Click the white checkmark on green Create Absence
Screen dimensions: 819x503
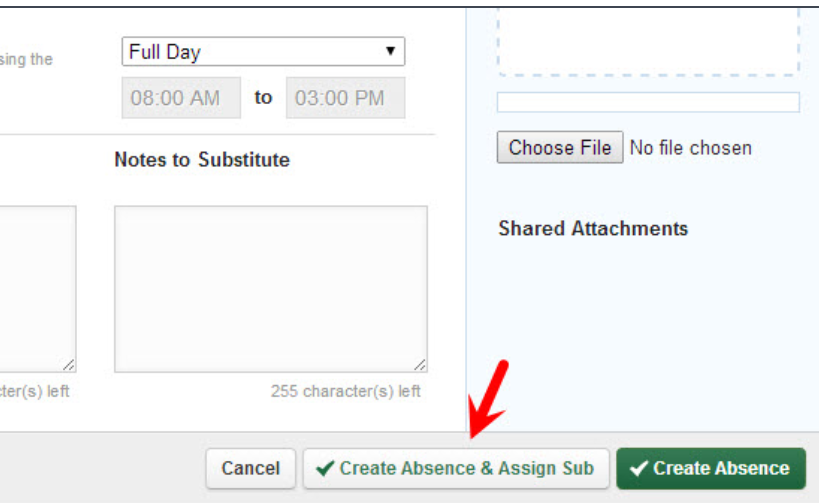[638, 468]
